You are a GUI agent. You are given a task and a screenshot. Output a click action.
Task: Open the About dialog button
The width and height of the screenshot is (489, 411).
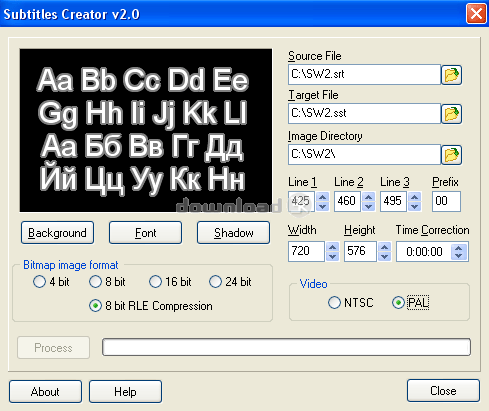click(x=45, y=392)
